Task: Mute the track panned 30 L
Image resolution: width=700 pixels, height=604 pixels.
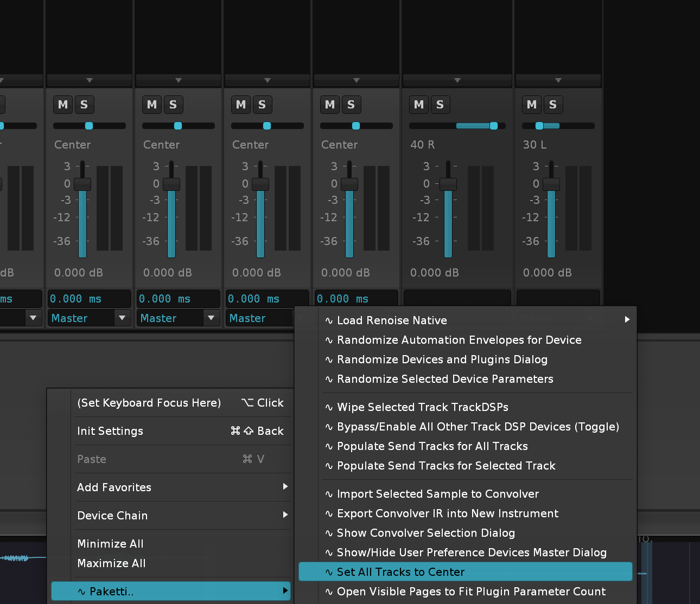Action: [x=532, y=105]
